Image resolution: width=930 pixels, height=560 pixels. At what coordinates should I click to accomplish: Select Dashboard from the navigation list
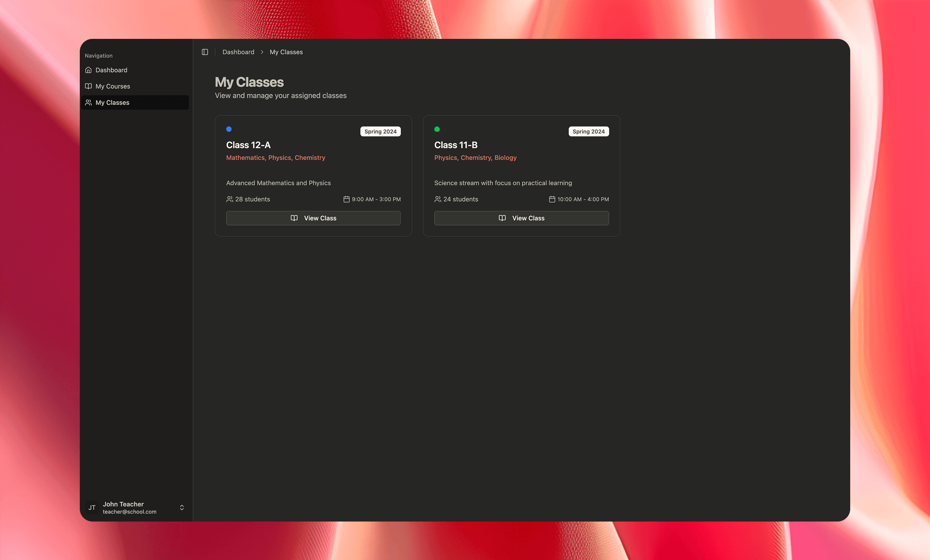(111, 70)
